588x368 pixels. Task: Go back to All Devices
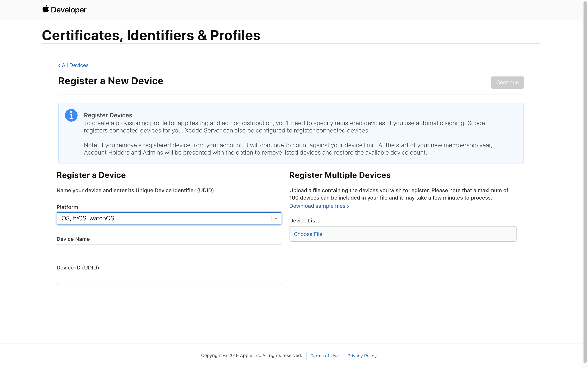pos(73,65)
